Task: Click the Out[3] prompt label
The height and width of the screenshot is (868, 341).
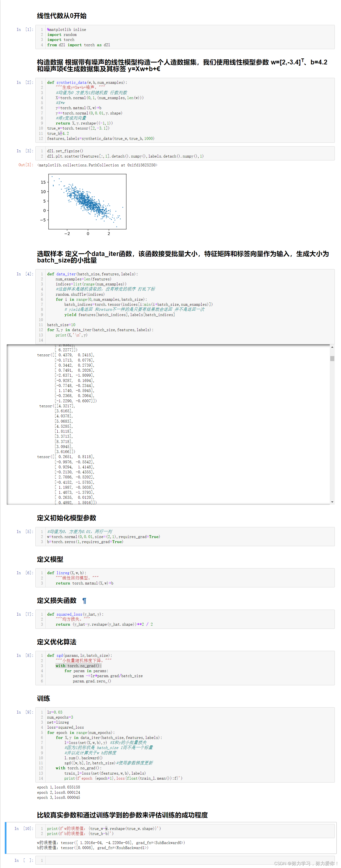Action: point(26,165)
